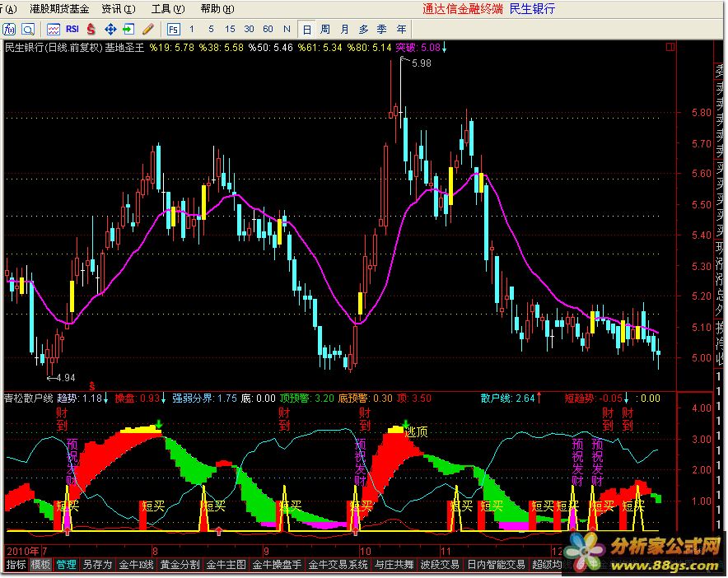This screenshot has height=578, width=728.
Task: Click the green arrow import icon
Action: point(128,30)
